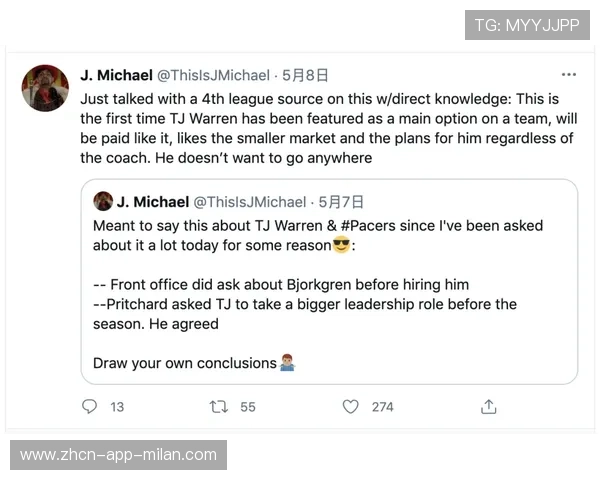Viewport: 600px width, 480px height.
Task: Click the reply speech bubble icon
Action: (x=90, y=407)
